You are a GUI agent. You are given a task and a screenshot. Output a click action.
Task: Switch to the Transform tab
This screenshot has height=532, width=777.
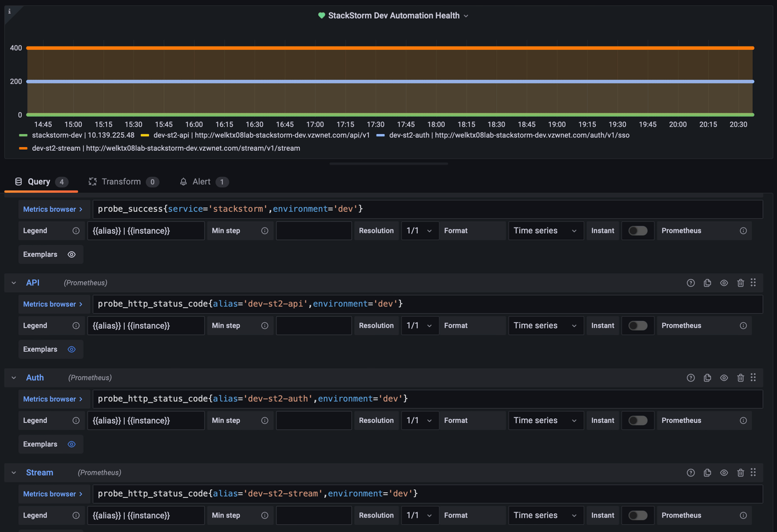121,181
